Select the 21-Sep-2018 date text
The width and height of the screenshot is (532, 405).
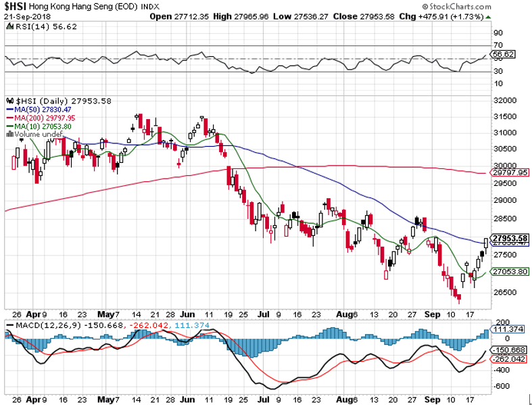click(27, 17)
